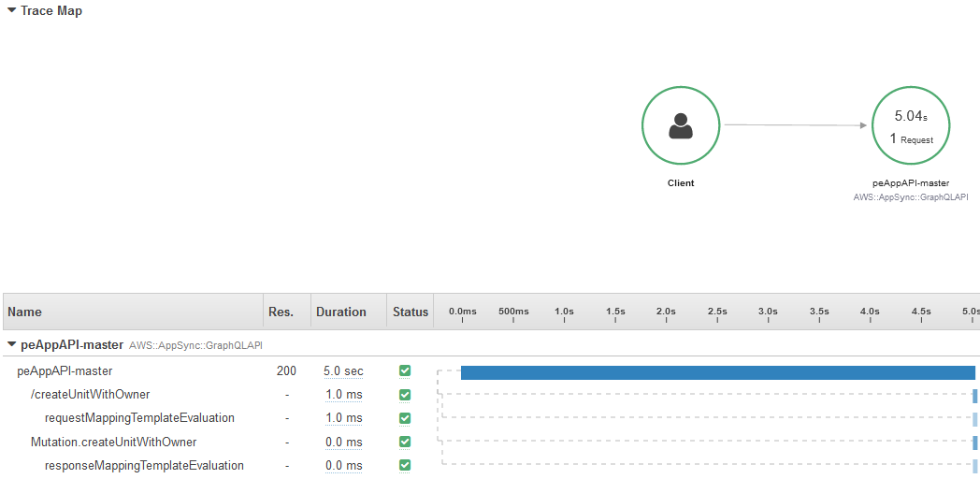
Task: Collapse the peAppAPI-master segment group
Action: pos(12,344)
